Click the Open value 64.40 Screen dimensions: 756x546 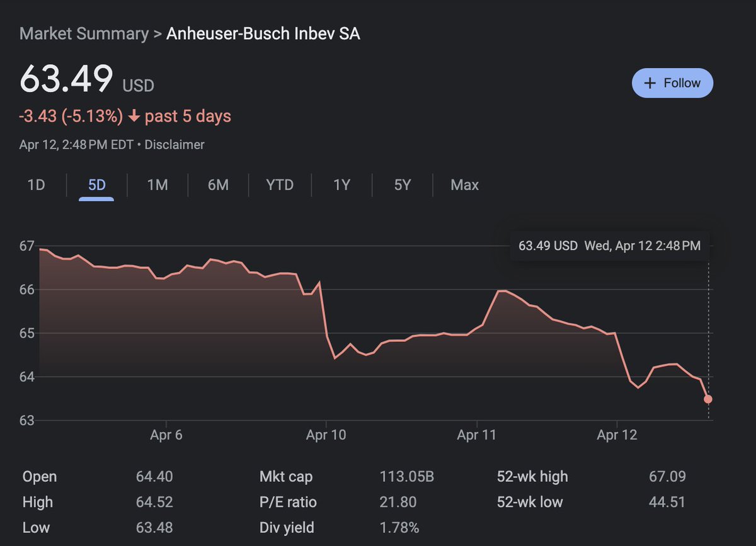[154, 477]
